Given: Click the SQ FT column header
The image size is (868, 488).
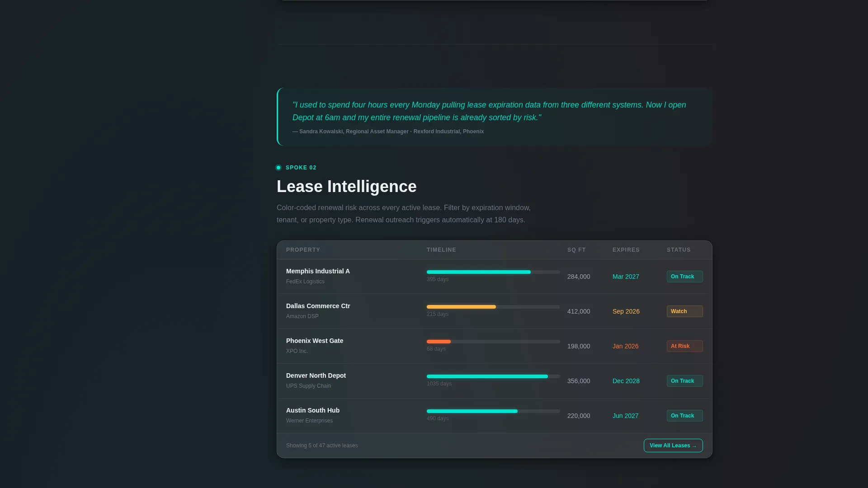Looking at the screenshot, I should [576, 250].
